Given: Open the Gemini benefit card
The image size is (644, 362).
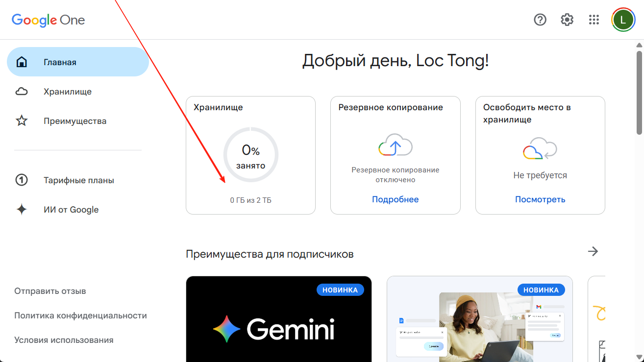Looking at the screenshot, I should 279,319.
